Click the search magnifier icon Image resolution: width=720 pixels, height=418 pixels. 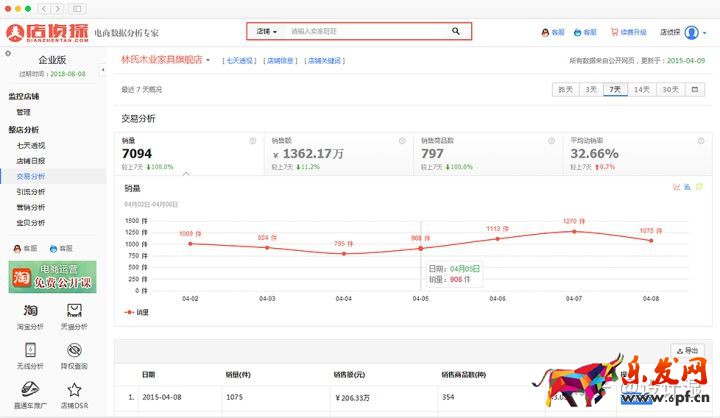tap(456, 31)
